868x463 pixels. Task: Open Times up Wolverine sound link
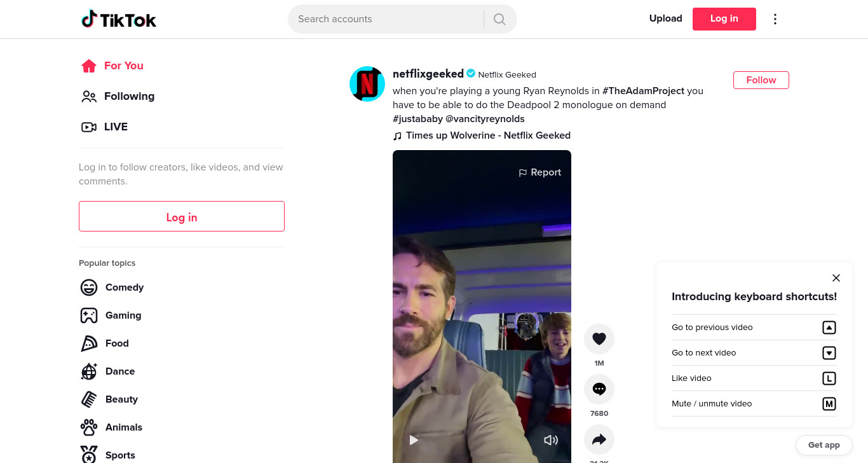pos(488,135)
